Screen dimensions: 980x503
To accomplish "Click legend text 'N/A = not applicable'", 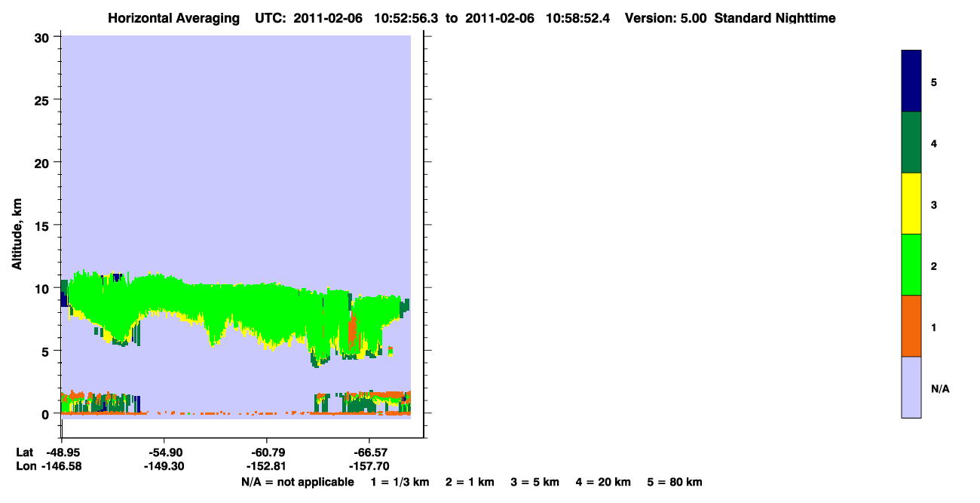I will (297, 482).
